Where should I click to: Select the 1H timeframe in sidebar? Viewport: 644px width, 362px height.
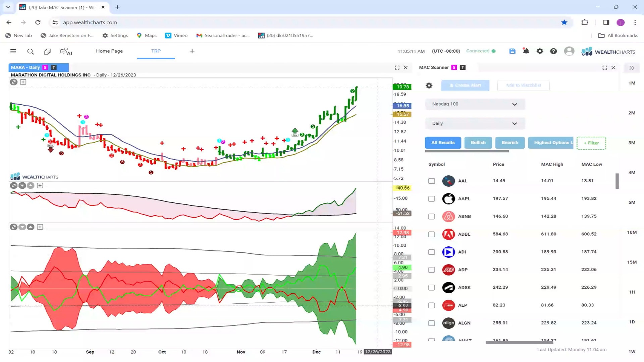coord(632,292)
